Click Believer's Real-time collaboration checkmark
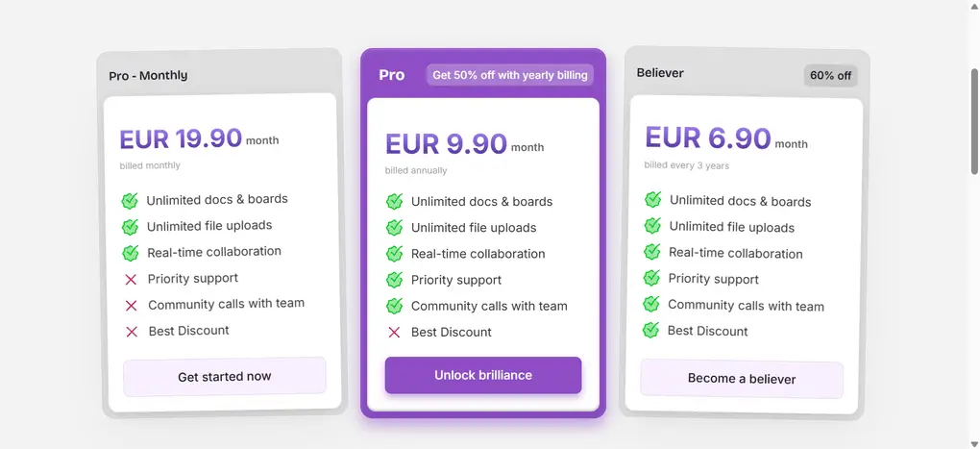The image size is (980, 449). coord(651,252)
